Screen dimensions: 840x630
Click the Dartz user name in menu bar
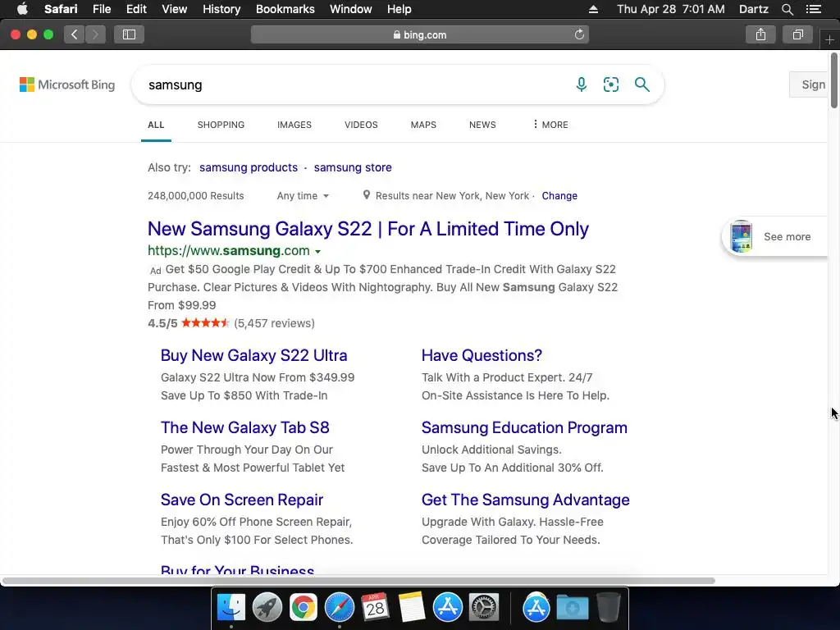(x=753, y=9)
